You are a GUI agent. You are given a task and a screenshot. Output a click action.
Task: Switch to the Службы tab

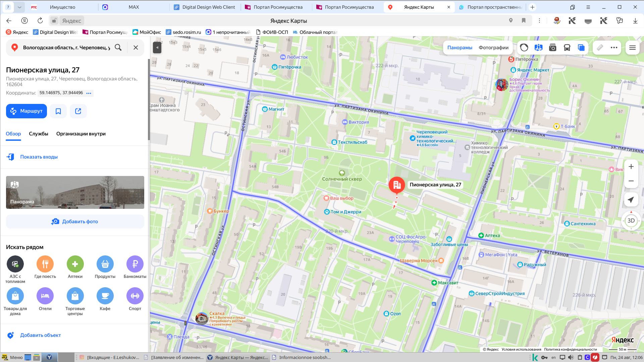[39, 134]
